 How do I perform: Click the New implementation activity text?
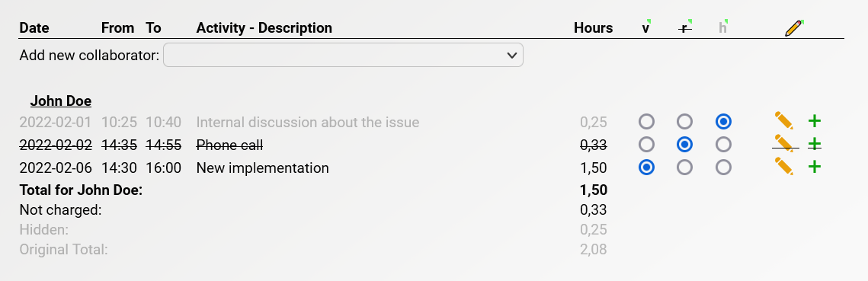pyautogui.click(x=262, y=168)
